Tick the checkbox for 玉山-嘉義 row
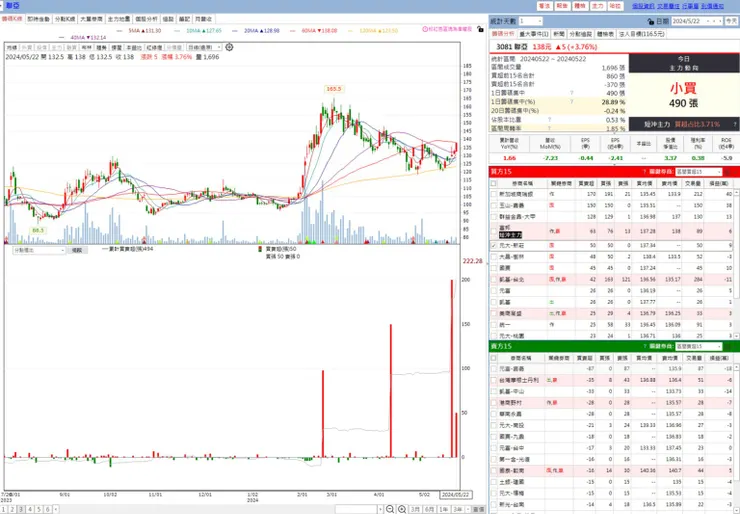 [x=494, y=205]
